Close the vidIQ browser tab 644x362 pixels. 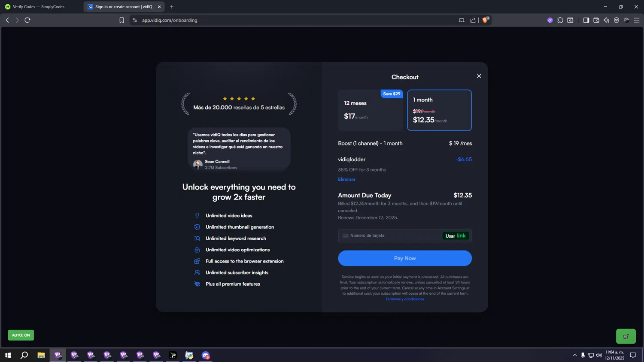click(x=159, y=7)
